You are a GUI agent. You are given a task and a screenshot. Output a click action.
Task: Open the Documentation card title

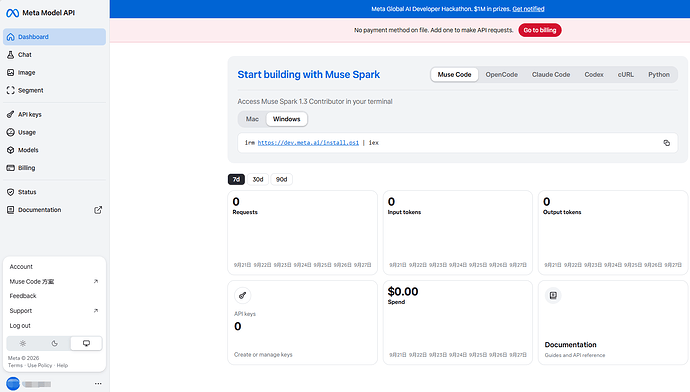[570, 344]
